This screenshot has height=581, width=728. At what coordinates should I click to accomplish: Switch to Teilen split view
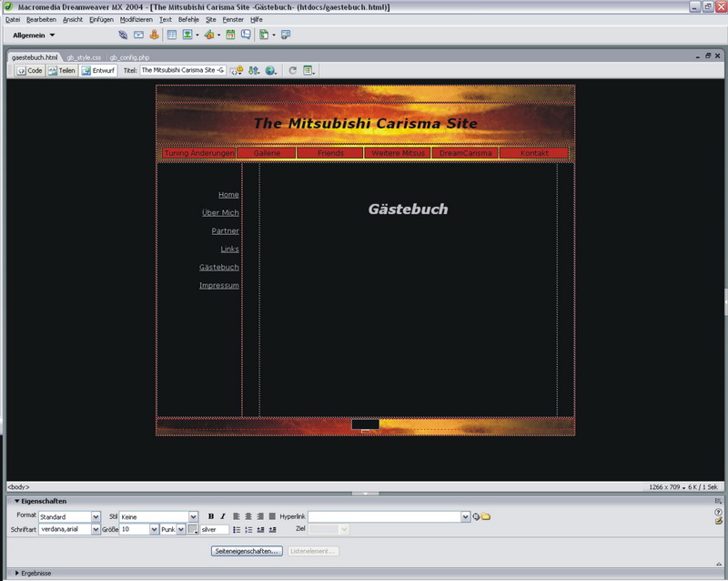click(x=61, y=71)
